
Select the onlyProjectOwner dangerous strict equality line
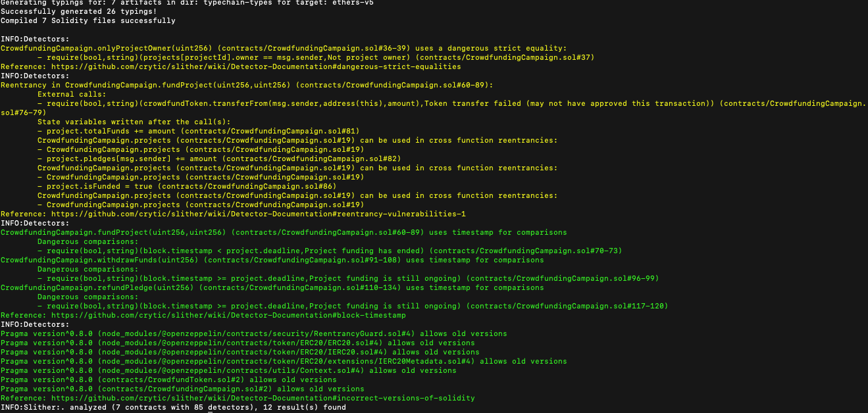pos(283,48)
